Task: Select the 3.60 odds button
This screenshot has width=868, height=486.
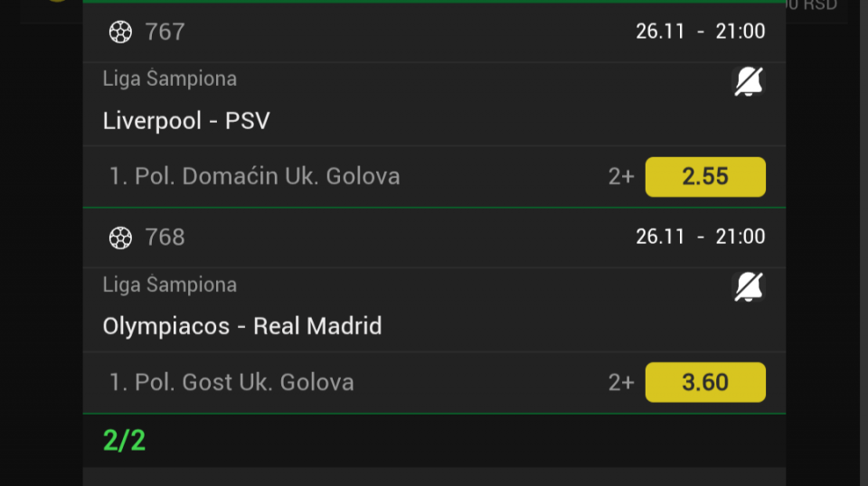Action: [705, 382]
